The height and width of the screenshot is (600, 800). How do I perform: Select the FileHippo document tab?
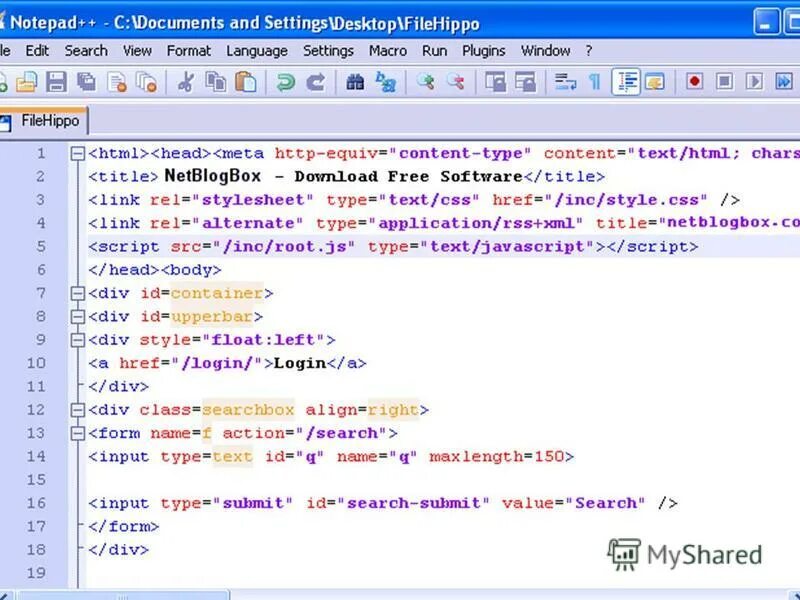point(43,121)
